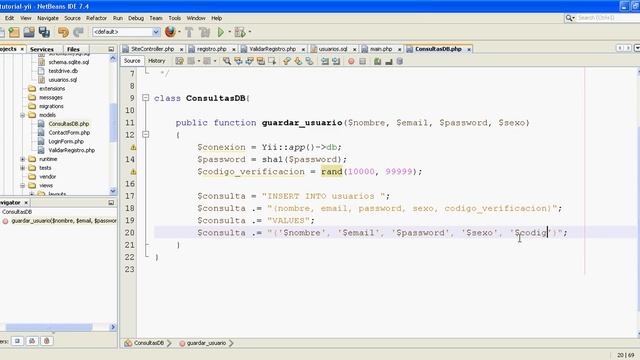Click the Navigator horizontal scrollbar thumb
The image size is (640, 360).
49,327
